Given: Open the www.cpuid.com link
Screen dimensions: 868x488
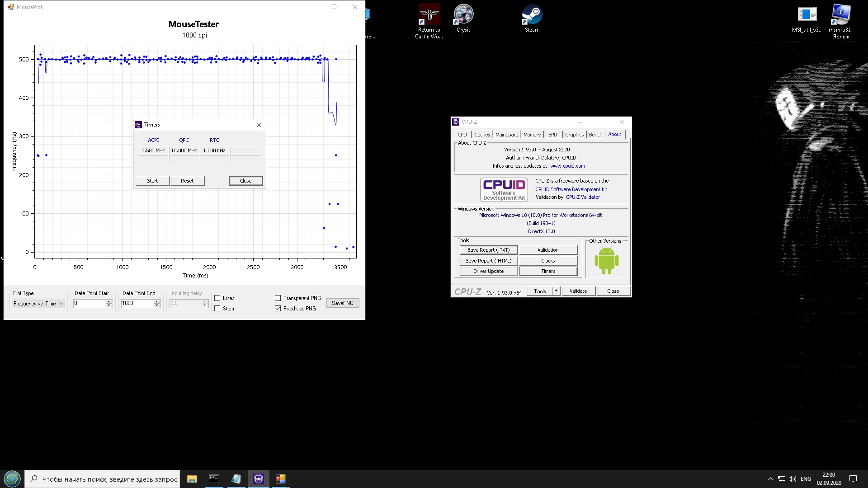Looking at the screenshot, I should coord(567,166).
